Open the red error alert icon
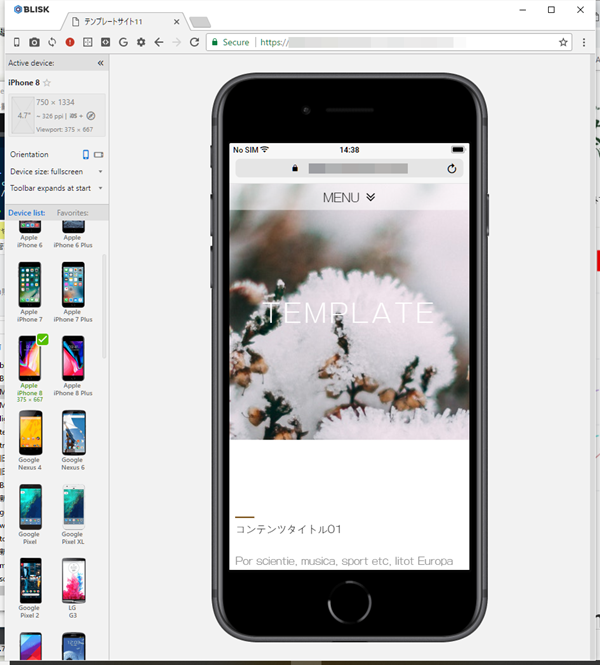This screenshot has width=600, height=665. click(70, 42)
